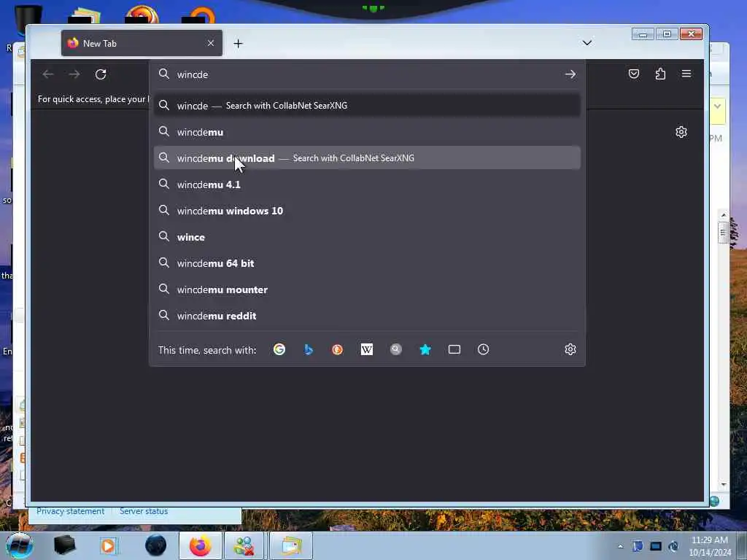
Task: Select the wincdemu mounter suggestion
Action: coord(367,289)
